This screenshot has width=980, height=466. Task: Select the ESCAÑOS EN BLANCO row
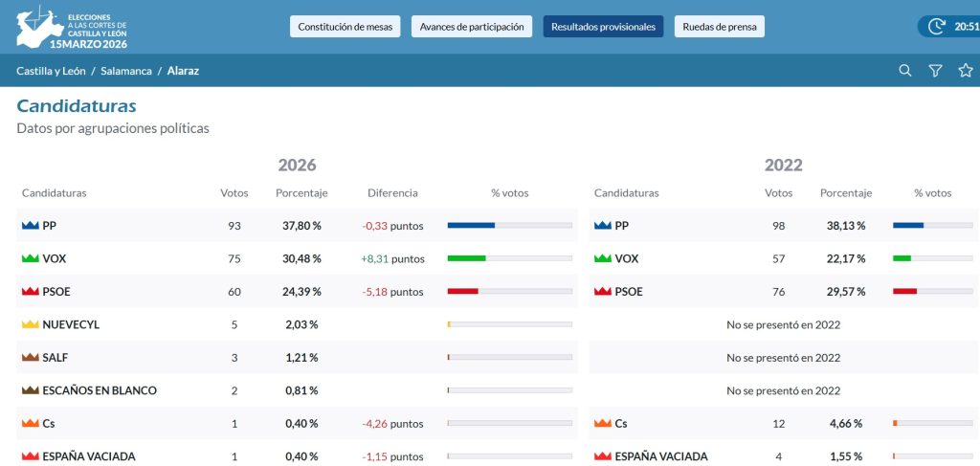coord(297,390)
